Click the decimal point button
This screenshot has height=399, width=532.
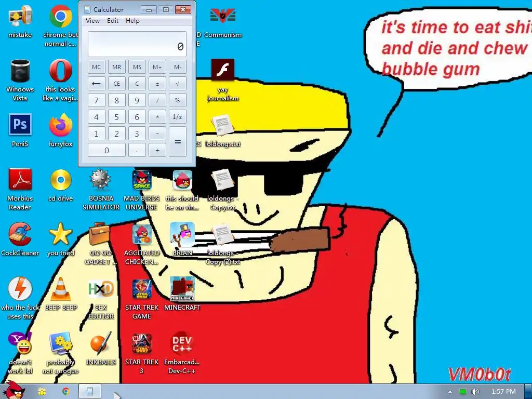pos(137,150)
